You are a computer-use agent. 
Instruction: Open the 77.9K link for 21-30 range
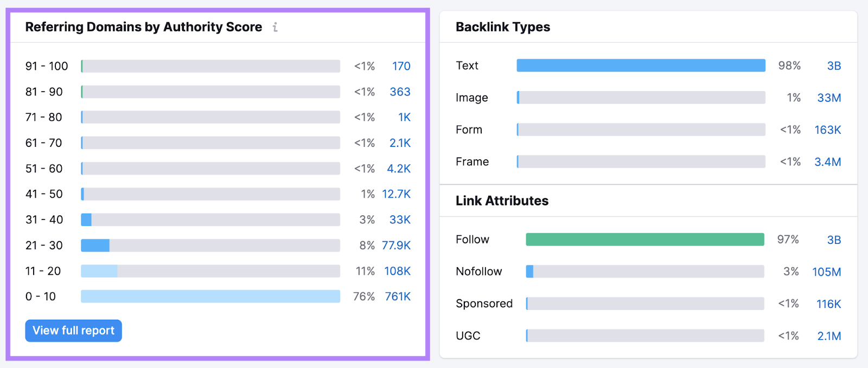click(x=395, y=245)
